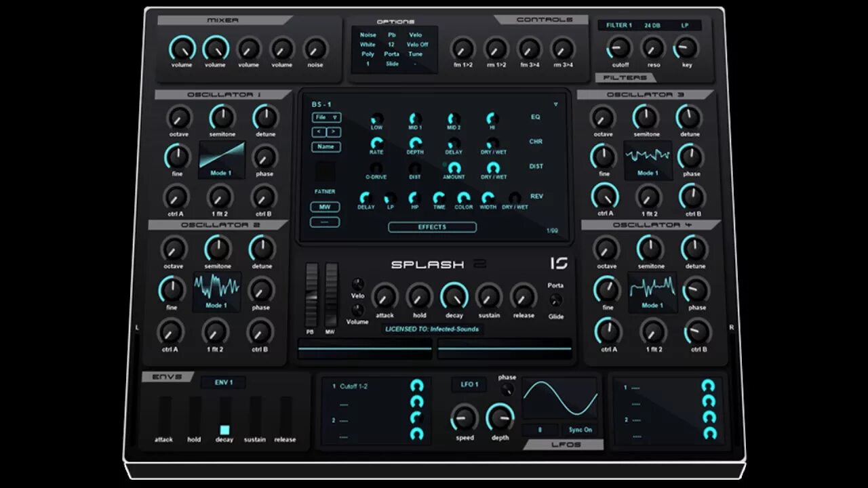Toggle the MW button under FATNER
Screen dimensions: 868x488
325,207
